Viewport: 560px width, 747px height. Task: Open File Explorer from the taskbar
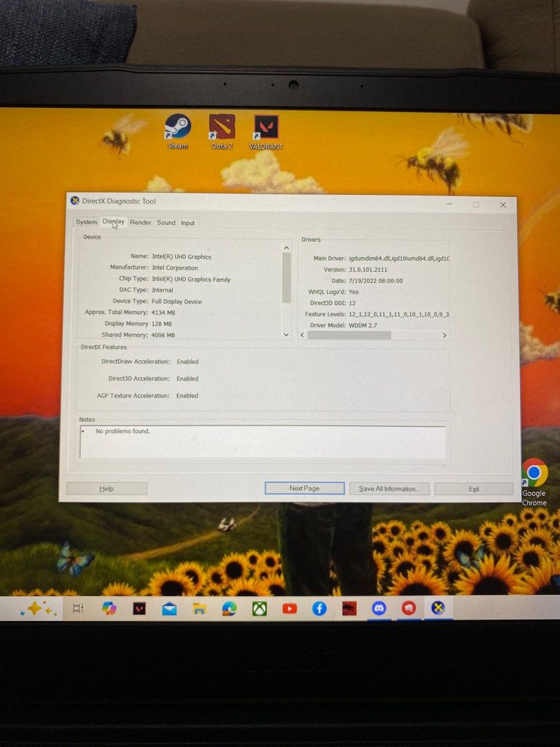pos(200,609)
